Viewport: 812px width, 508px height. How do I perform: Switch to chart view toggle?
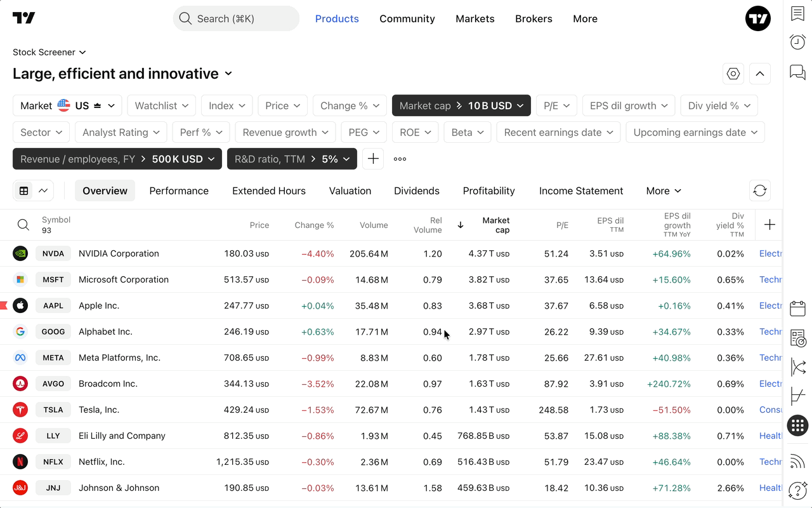click(x=43, y=190)
